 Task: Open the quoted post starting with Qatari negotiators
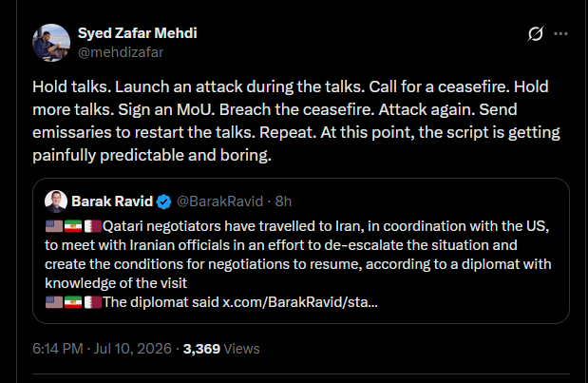(x=301, y=251)
